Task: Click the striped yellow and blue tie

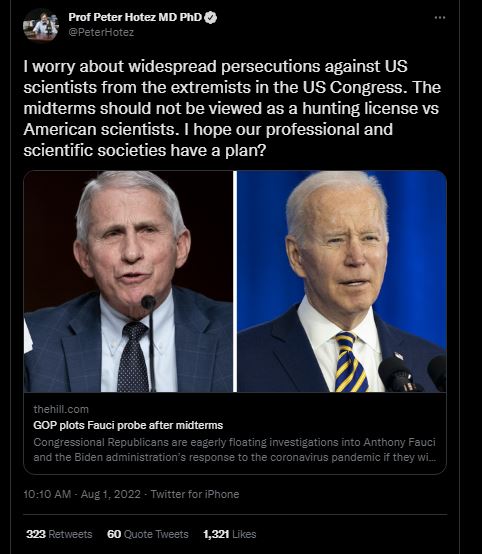Action: coord(351,361)
